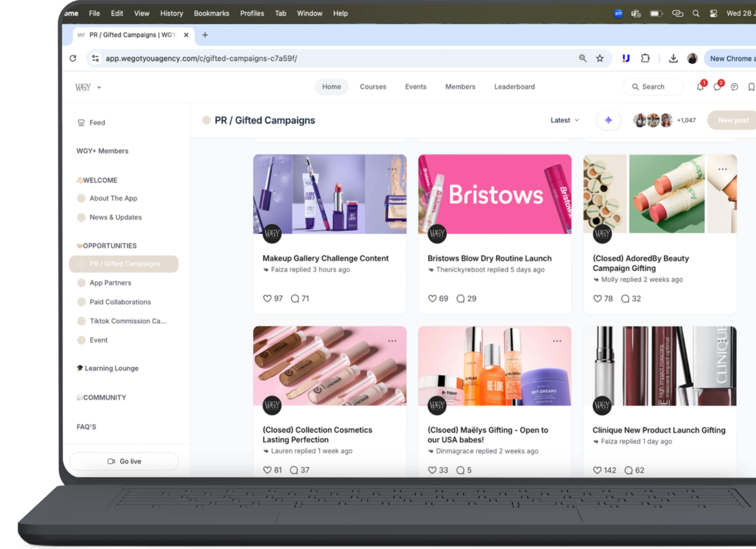This screenshot has height=549, width=756.
Task: Open the AdoredBy Beauty post options menu
Action: pos(722,169)
